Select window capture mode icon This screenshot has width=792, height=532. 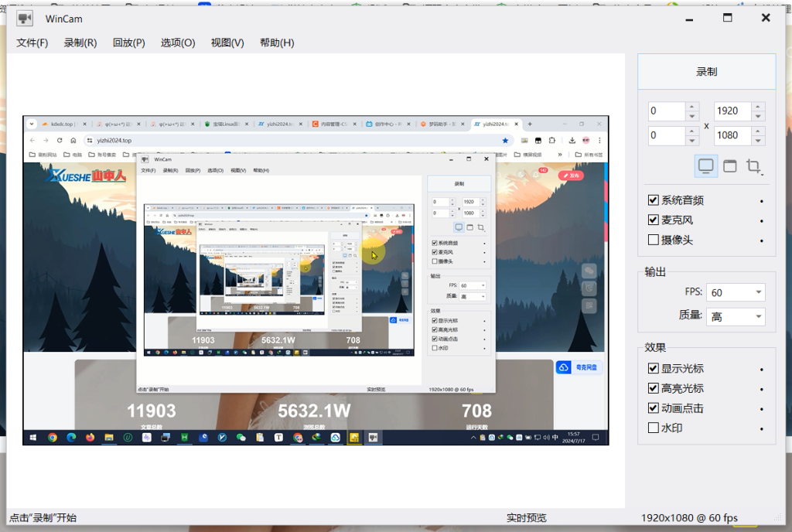729,166
